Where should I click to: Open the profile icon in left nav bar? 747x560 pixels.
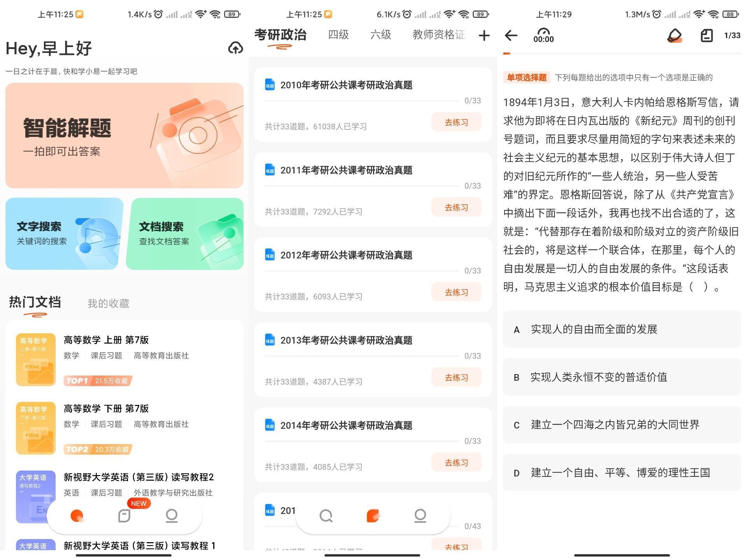pyautogui.click(x=172, y=516)
